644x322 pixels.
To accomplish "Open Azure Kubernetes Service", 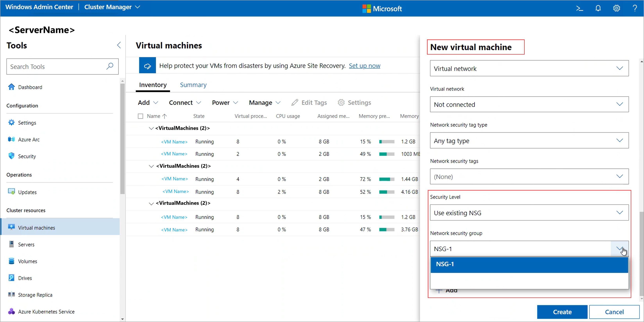I will click(x=46, y=311).
